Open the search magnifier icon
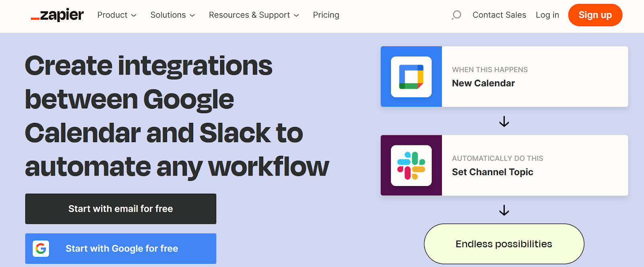The height and width of the screenshot is (267, 644). click(x=456, y=15)
